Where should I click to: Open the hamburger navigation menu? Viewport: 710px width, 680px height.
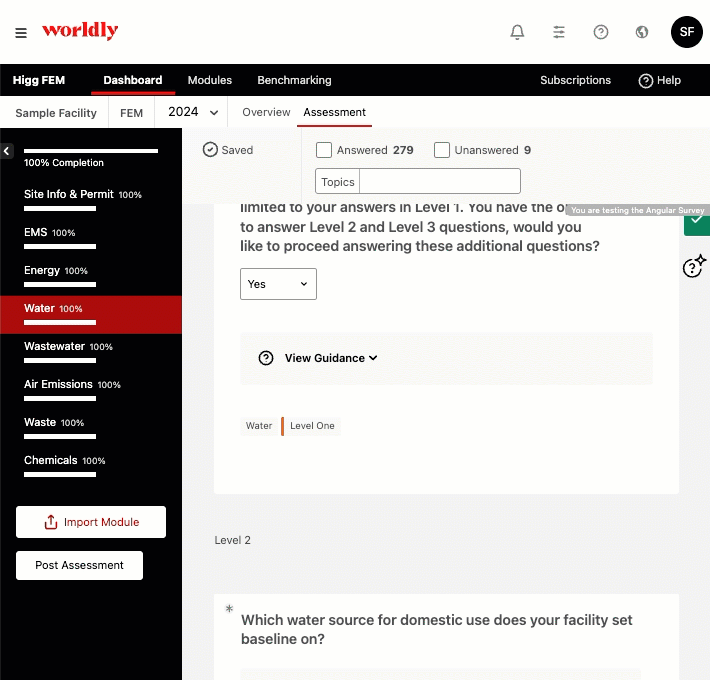21,32
